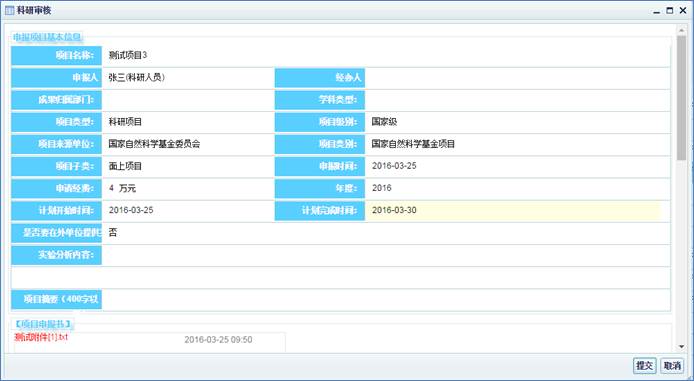The height and width of the screenshot is (381, 694).
Task: Click the 提交 submit button
Action: tap(644, 366)
